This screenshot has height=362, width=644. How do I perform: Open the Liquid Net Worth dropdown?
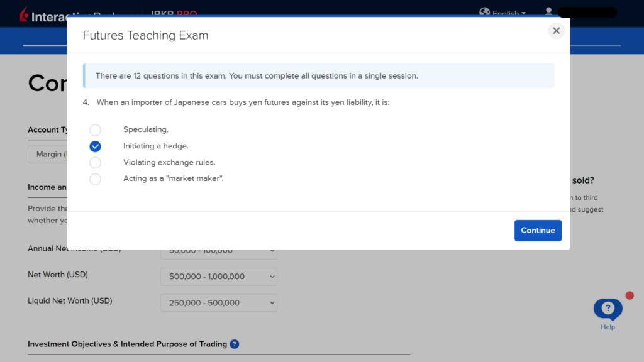pos(218,302)
